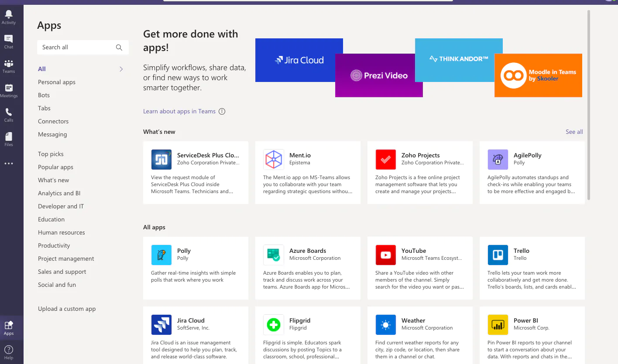Select the YouTube app icon
Viewport: 618px width, 364px height.
point(385,255)
